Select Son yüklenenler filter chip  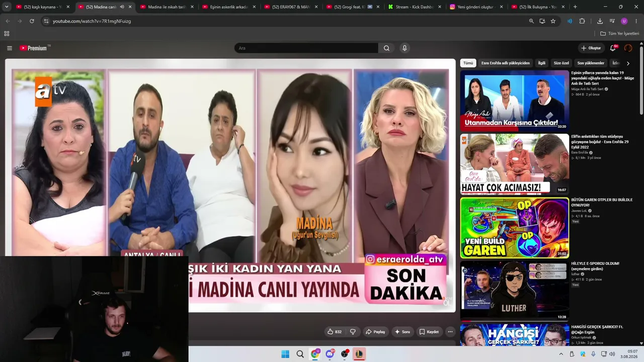591,63
